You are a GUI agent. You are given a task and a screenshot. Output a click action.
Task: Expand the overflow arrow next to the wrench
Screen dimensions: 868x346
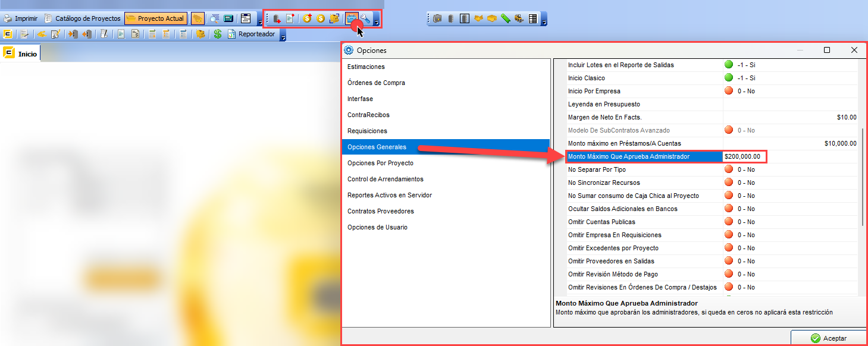[377, 21]
